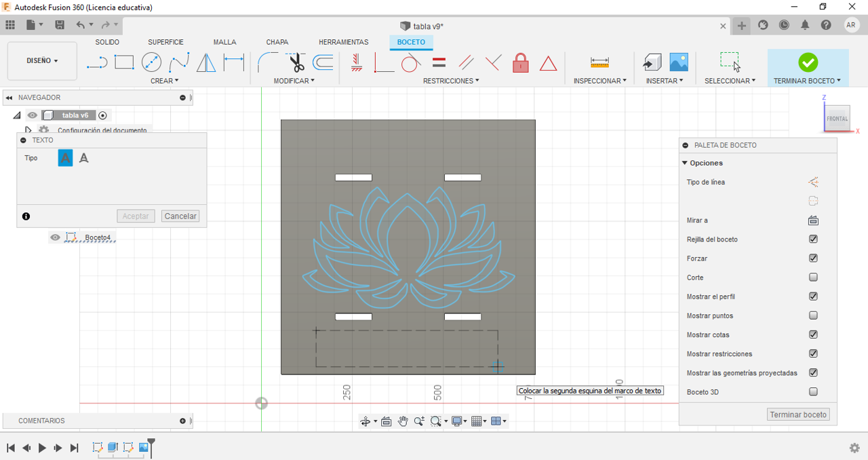Viewport: 868px width, 460px height.
Task: Hide Boceto4 using its eye icon
Action: (55, 237)
